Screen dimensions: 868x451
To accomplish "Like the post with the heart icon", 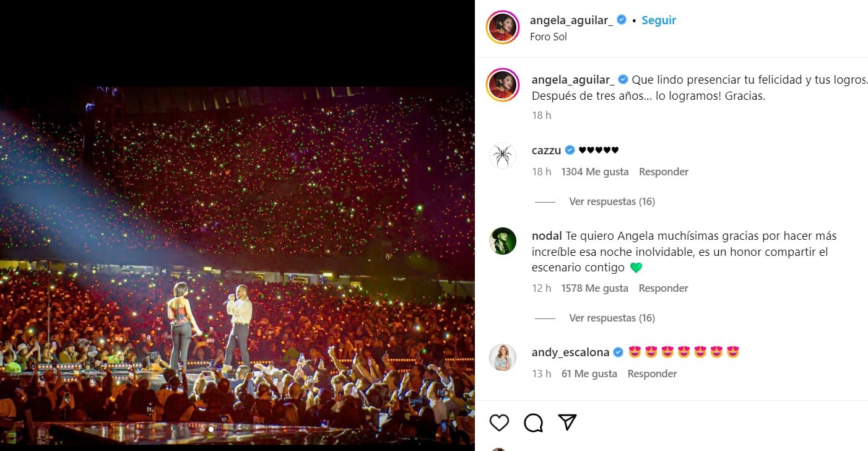I will 499,423.
